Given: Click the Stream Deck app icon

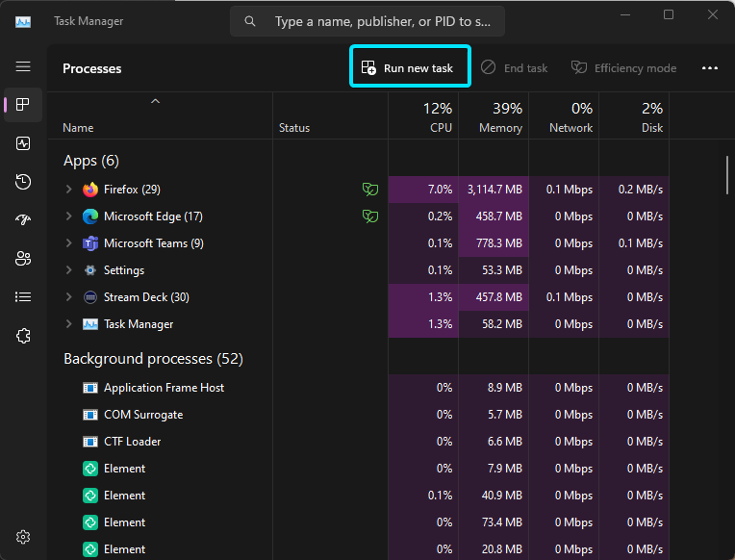Looking at the screenshot, I should 90,297.
